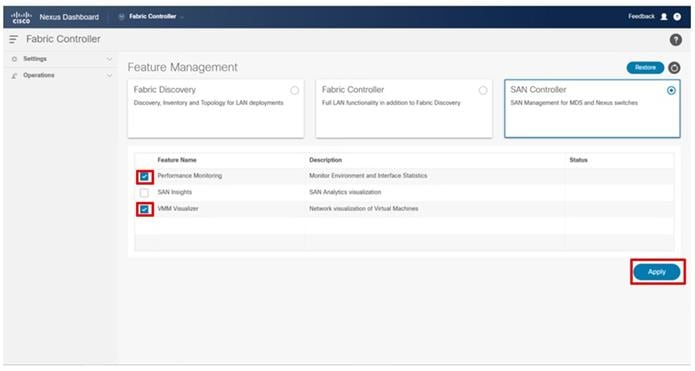Click the Restore button
The width and height of the screenshot is (695, 371).
(x=645, y=67)
